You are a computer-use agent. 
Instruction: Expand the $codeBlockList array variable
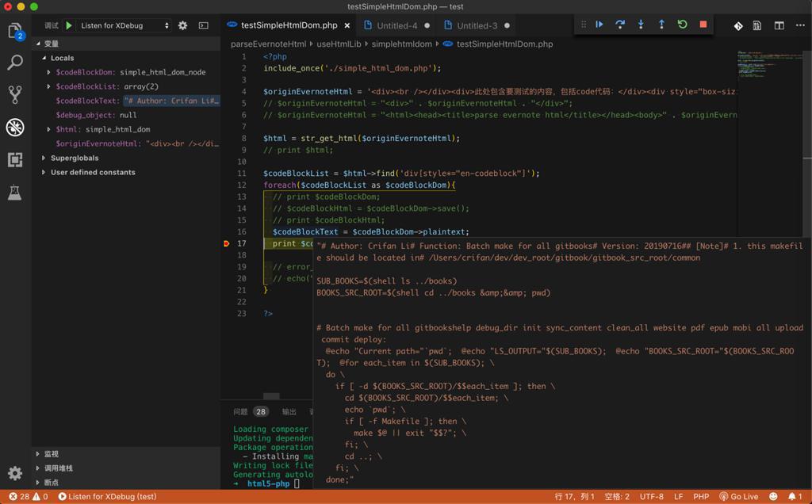49,86
